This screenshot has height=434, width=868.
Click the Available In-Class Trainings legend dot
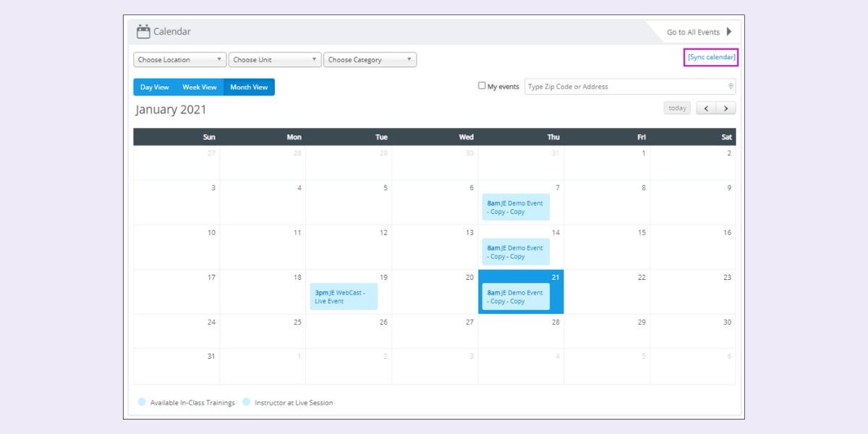(142, 402)
